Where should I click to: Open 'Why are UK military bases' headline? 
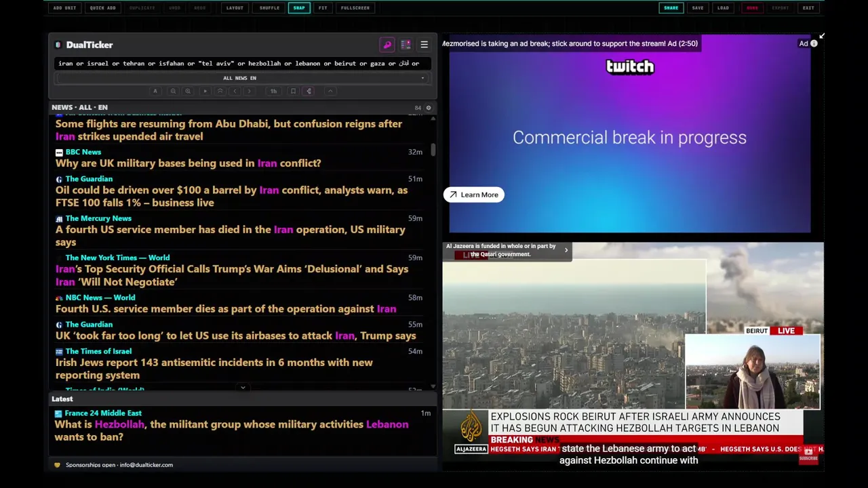click(188, 163)
